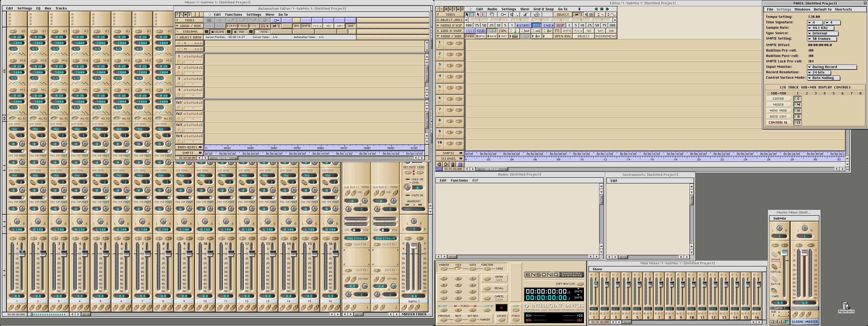Open SMPTE Setting 30 frames dropdown
Image resolution: width=868 pixels, height=326 pixels.
point(822,39)
